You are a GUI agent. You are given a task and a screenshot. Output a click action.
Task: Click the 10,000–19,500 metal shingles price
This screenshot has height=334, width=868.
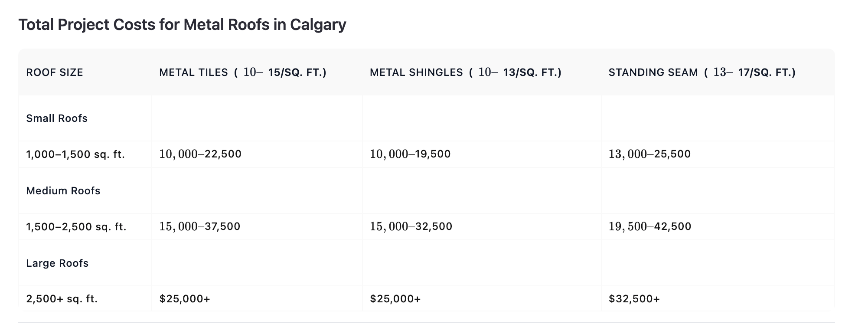[x=410, y=154]
